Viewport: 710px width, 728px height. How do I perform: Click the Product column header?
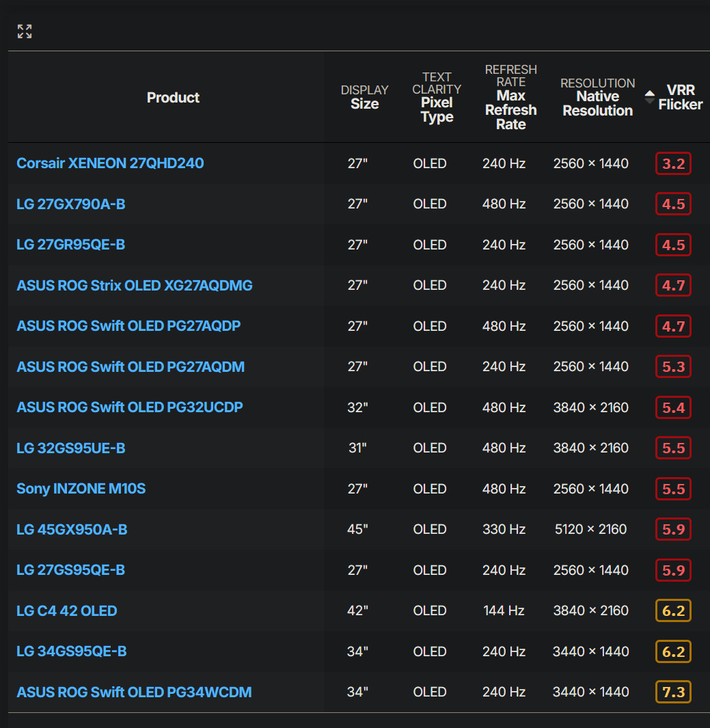tap(173, 98)
